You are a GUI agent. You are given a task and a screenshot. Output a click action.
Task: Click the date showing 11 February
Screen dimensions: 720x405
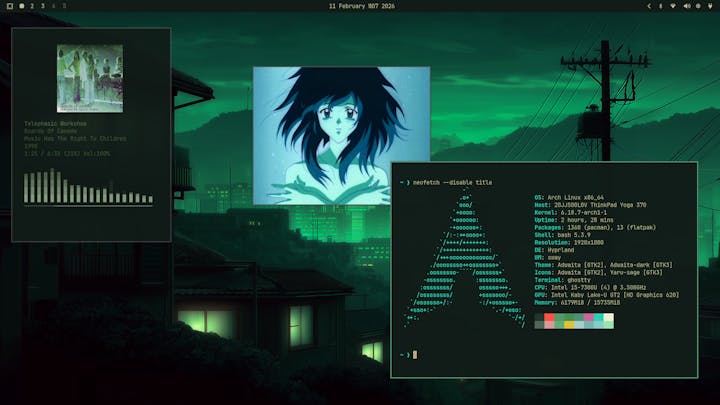(360, 6)
